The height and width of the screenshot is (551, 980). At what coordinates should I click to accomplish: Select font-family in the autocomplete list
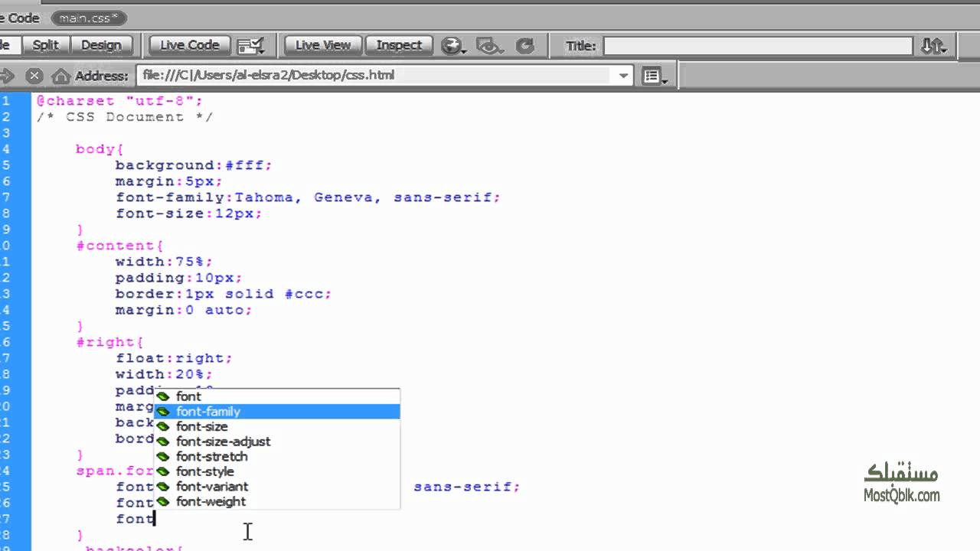(277, 412)
